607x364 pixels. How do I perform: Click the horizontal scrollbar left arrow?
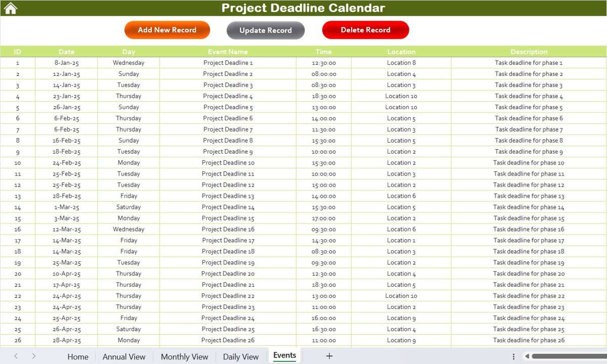[527, 356]
